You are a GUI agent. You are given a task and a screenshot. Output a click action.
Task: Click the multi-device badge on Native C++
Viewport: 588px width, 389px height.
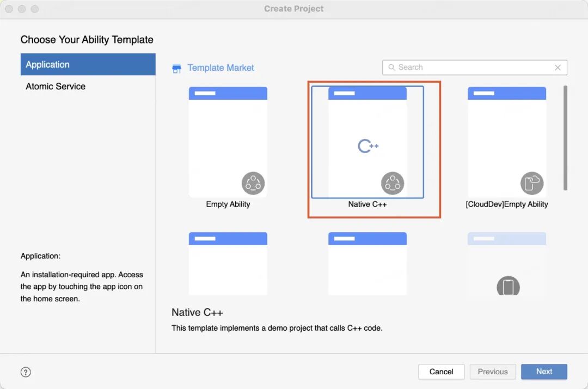(393, 184)
